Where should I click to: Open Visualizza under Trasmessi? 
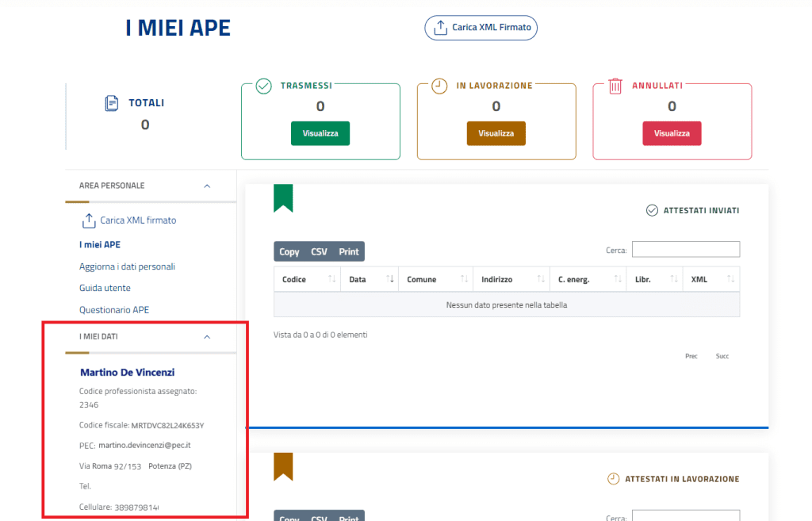tap(320, 133)
